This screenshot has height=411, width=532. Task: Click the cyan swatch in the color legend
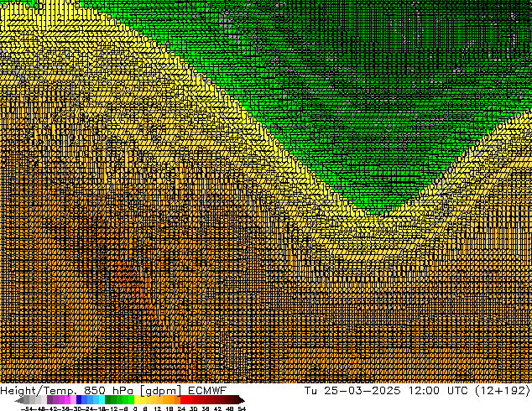coord(102,400)
